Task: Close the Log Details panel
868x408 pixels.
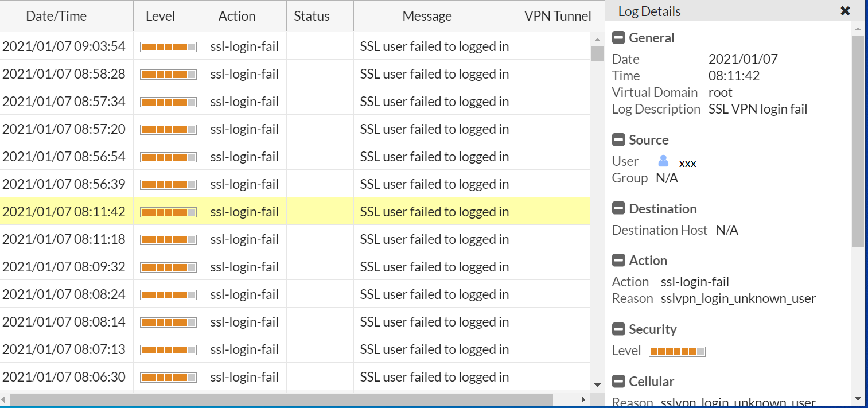Action: click(845, 10)
